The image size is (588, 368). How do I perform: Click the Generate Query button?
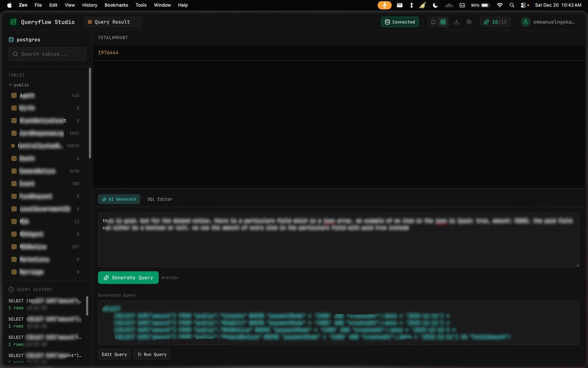128,278
